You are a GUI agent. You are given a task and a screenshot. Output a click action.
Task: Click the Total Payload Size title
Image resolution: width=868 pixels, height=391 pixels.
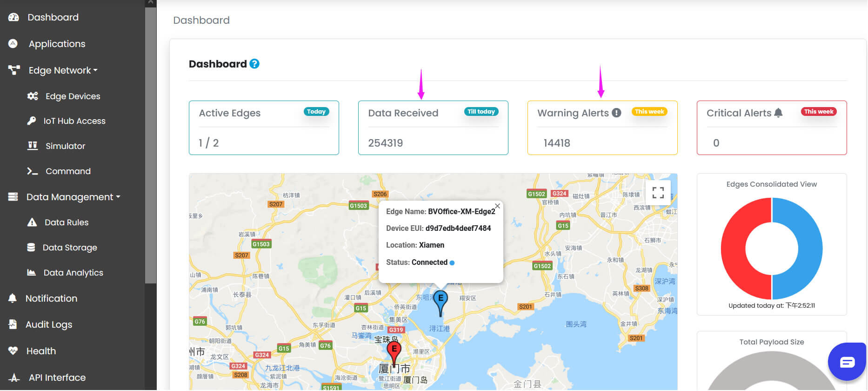coord(772,342)
